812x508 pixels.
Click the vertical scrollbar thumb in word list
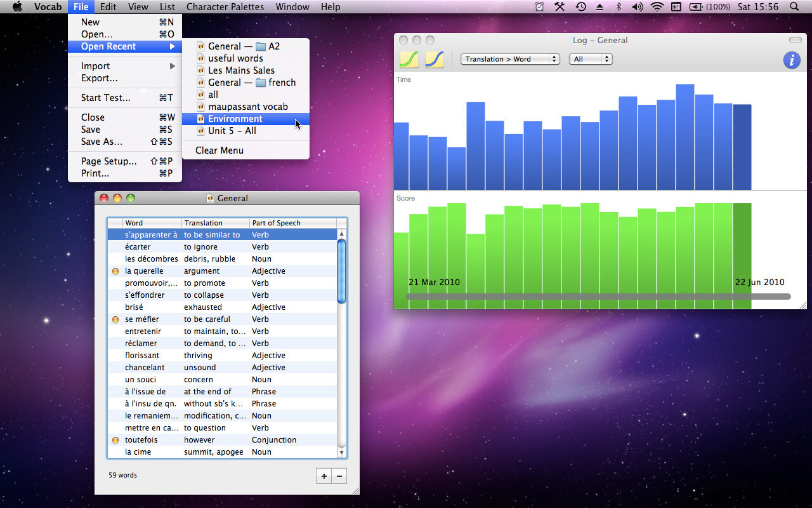click(x=342, y=271)
